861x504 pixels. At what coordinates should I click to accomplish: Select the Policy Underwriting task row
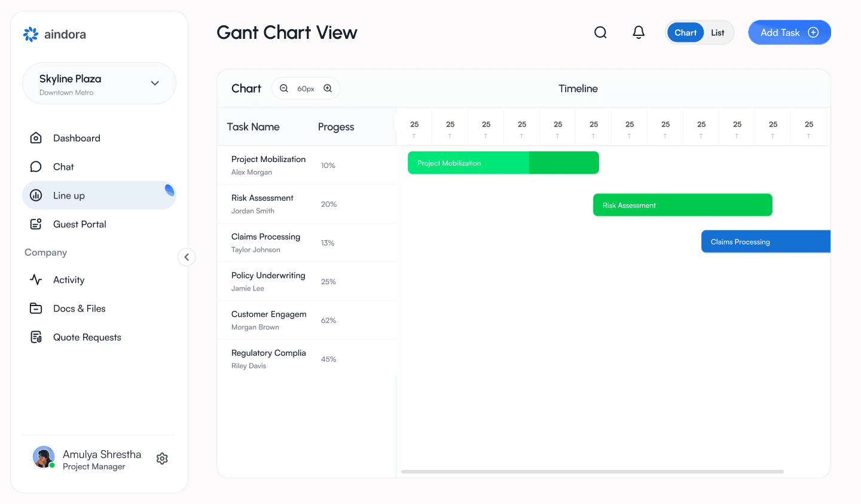pyautogui.click(x=307, y=282)
